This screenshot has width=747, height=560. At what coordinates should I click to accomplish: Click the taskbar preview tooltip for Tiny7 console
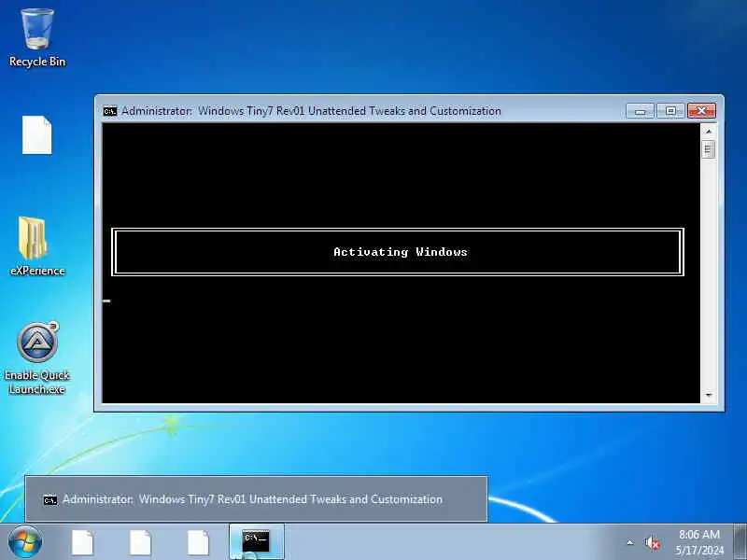click(256, 499)
